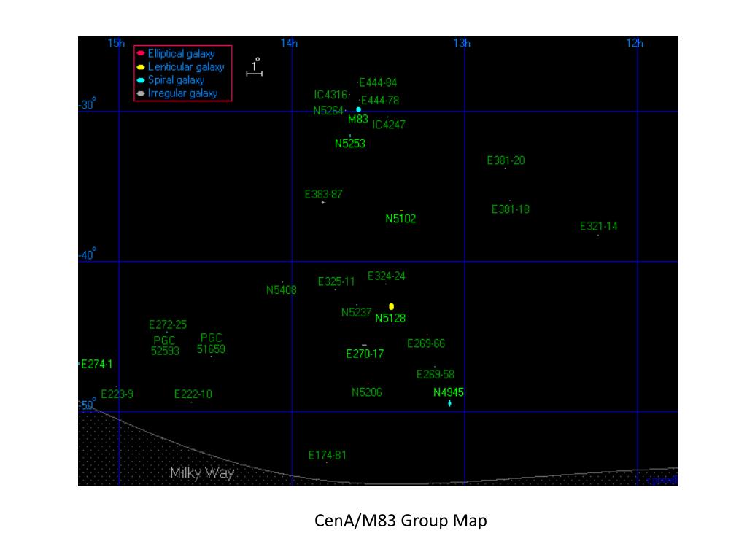Click the yellow Lenticular galaxy legend swatch
This screenshot has height=560, width=747.
click(141, 67)
